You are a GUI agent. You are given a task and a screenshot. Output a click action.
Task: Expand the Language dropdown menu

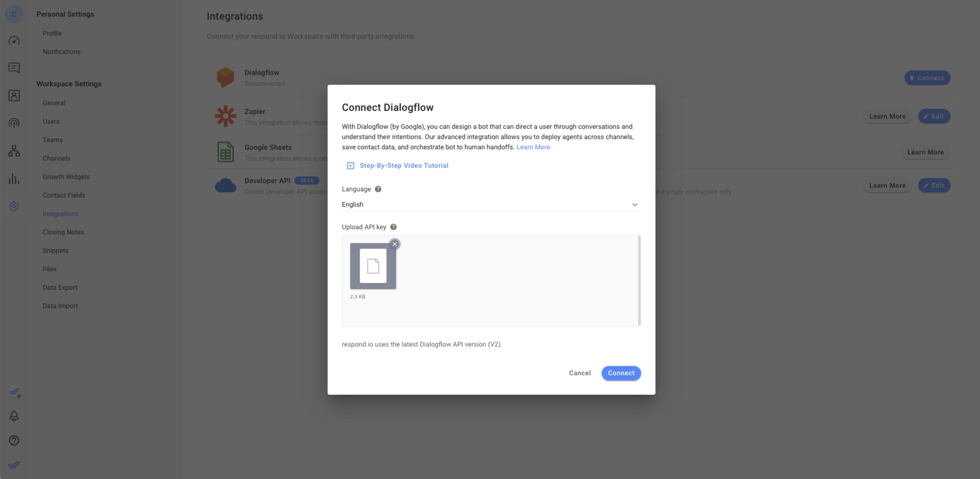click(490, 204)
